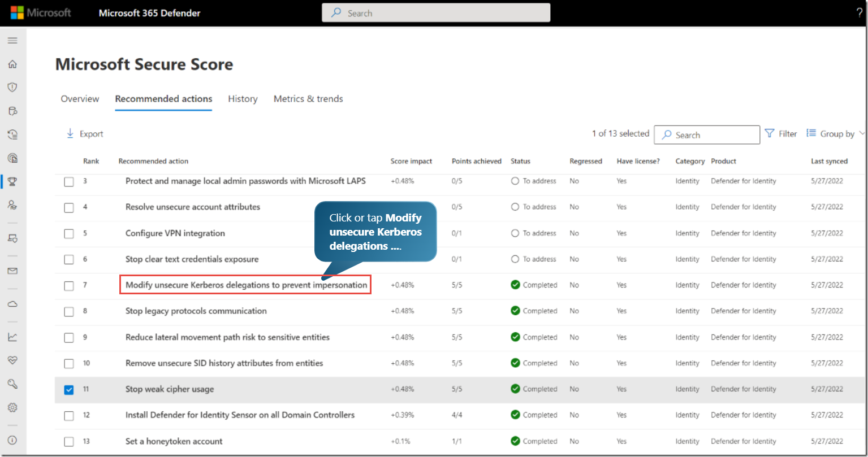Viewport: 868px width, 457px height.
Task: Open Remove unsecure SID history attributes action
Action: 224,363
